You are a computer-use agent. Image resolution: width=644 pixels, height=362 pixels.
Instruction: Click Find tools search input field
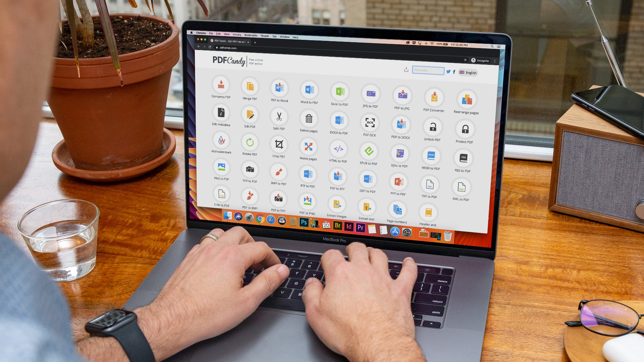coord(428,72)
